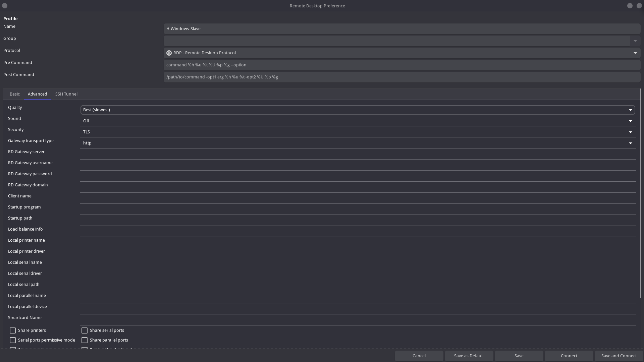Expand the Protocol combo box

point(635,53)
